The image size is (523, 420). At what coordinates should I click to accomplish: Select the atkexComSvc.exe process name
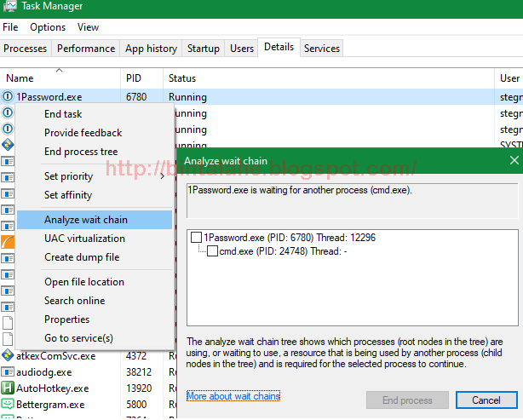tap(56, 356)
